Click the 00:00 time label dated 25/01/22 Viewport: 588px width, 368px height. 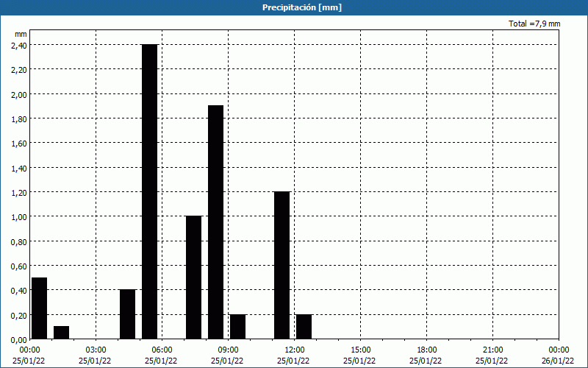(29, 350)
